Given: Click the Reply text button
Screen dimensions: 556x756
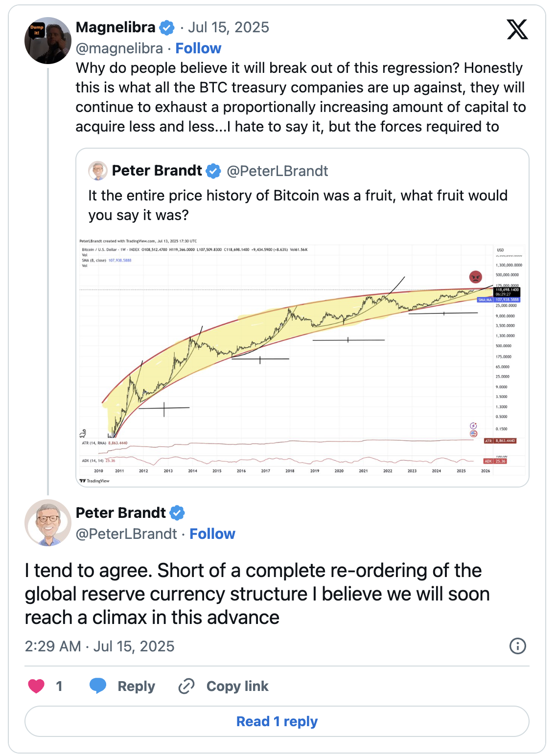Looking at the screenshot, I should click(x=136, y=686).
